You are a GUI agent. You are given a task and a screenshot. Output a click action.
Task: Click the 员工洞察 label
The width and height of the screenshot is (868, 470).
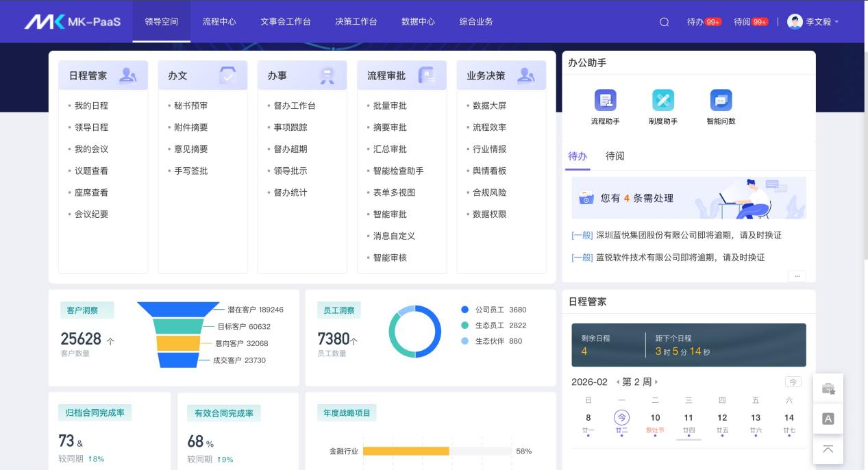pyautogui.click(x=339, y=310)
